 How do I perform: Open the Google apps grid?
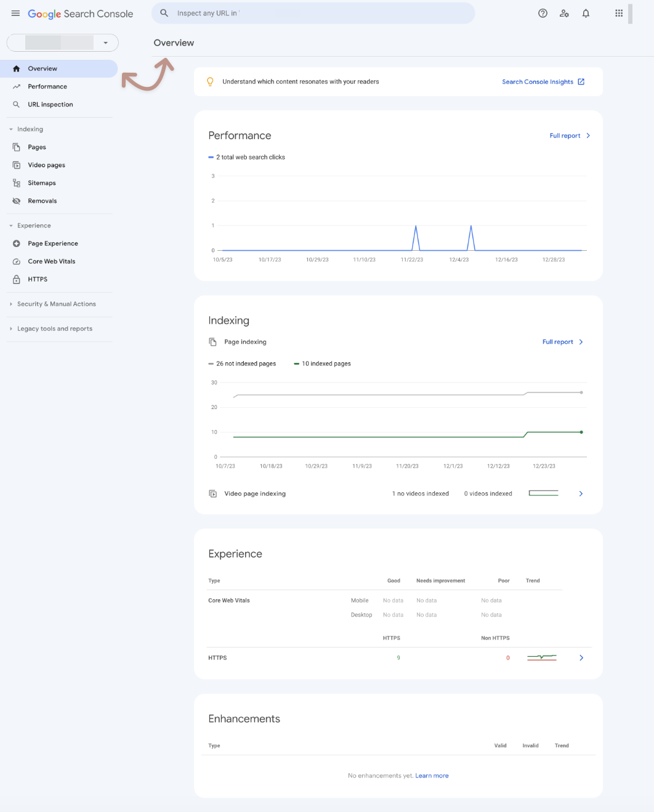(619, 13)
